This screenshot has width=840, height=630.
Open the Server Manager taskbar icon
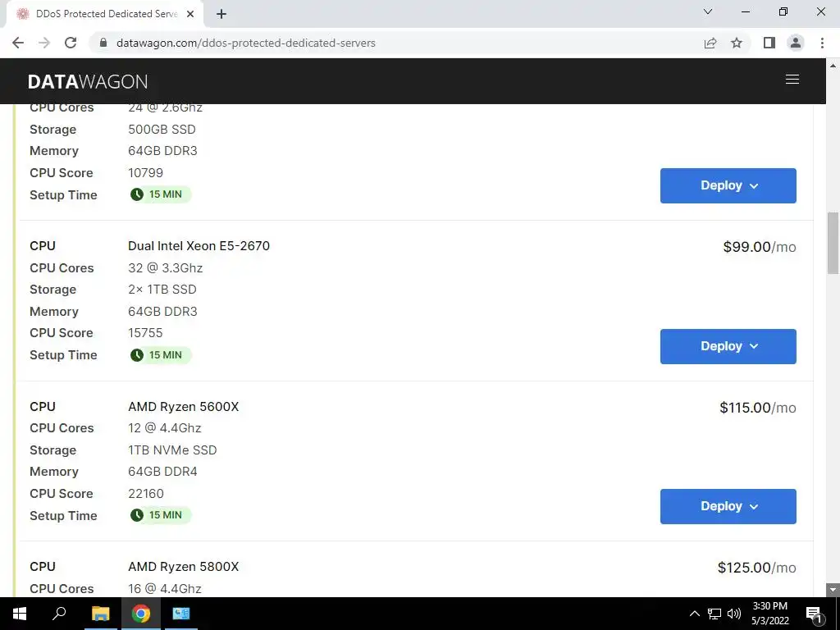[x=181, y=614]
